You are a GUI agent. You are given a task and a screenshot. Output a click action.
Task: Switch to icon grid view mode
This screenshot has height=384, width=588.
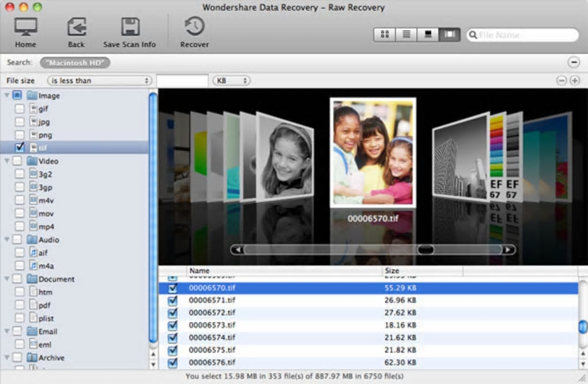pos(385,35)
